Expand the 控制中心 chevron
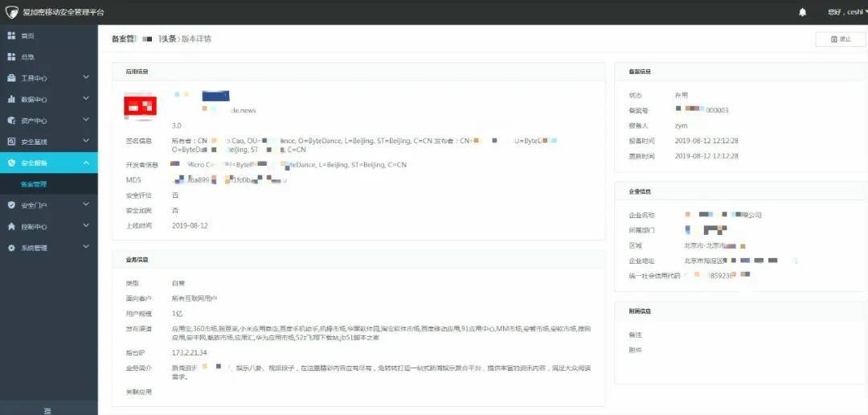The width and height of the screenshot is (868, 415). 86,226
